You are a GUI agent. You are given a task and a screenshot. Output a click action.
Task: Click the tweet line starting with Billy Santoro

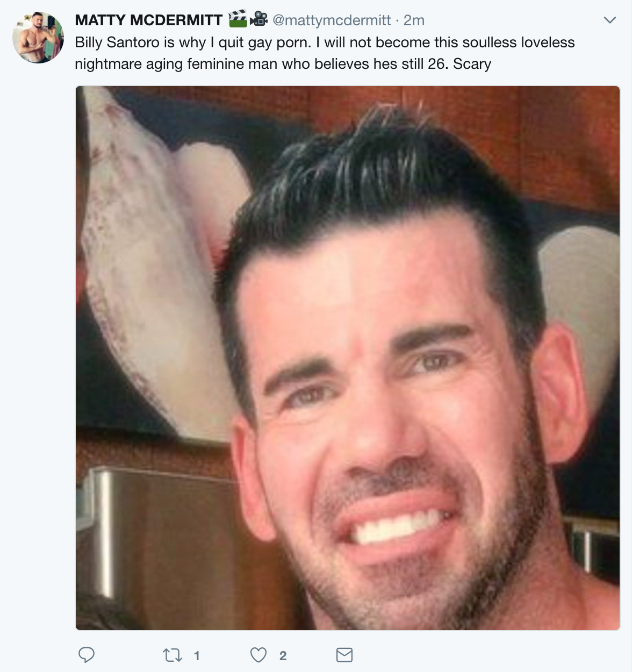click(x=325, y=42)
